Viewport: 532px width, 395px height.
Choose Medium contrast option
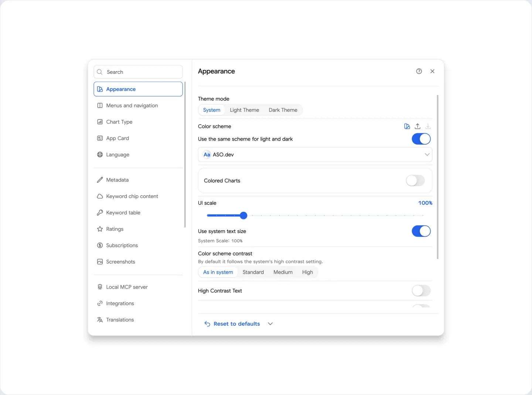pyautogui.click(x=283, y=272)
